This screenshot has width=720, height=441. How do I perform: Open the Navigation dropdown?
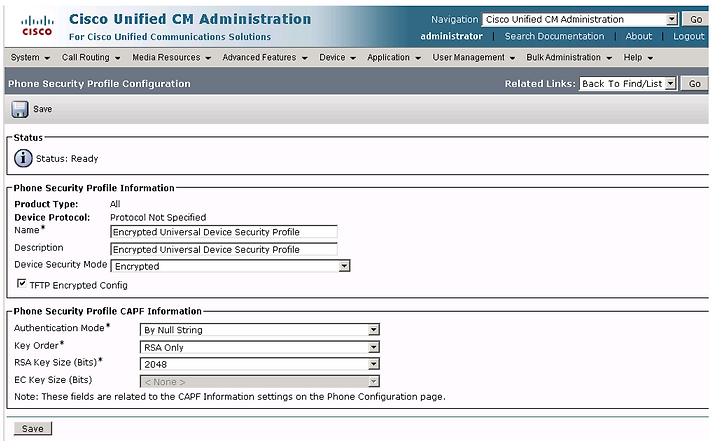tap(579, 19)
